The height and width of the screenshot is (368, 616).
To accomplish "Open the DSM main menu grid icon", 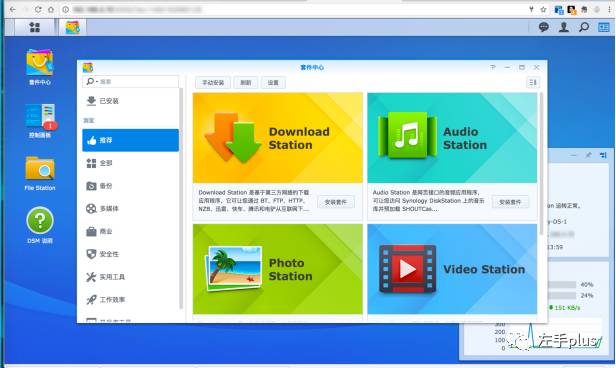I will pyautogui.click(x=35, y=27).
